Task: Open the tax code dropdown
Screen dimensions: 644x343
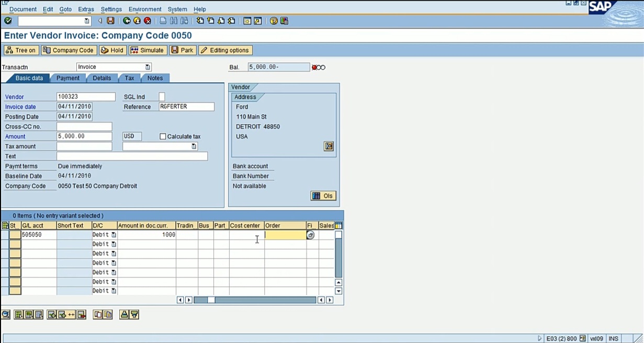Action: click(194, 147)
